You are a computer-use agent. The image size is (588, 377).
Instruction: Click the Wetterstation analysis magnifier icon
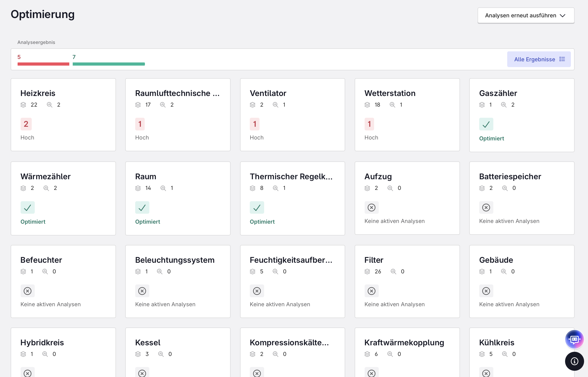[392, 105]
